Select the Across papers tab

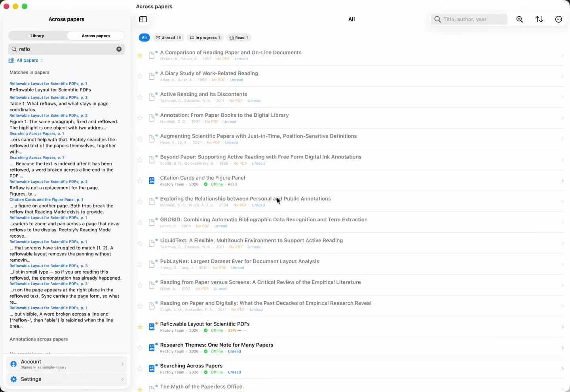(96, 36)
